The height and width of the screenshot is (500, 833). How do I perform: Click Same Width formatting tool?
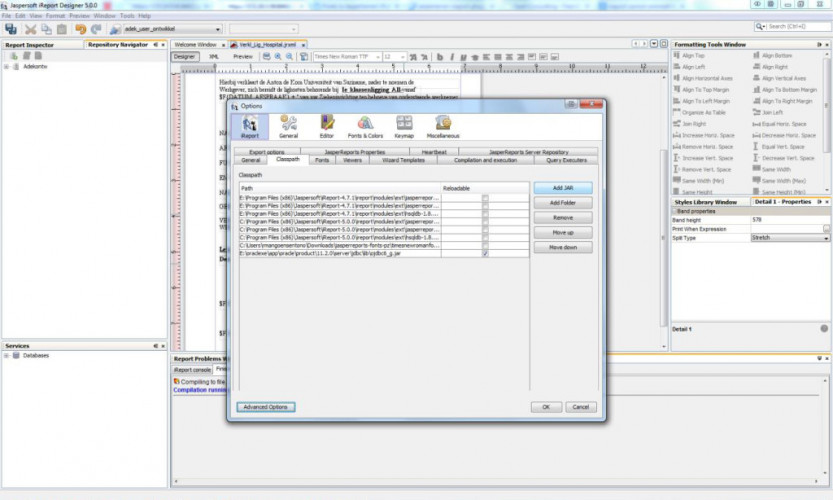coord(771,169)
